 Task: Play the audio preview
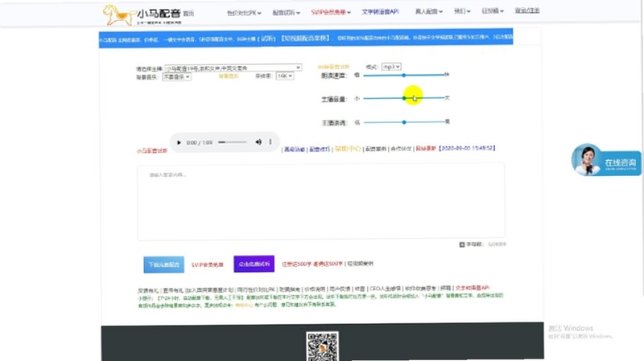pos(179,142)
